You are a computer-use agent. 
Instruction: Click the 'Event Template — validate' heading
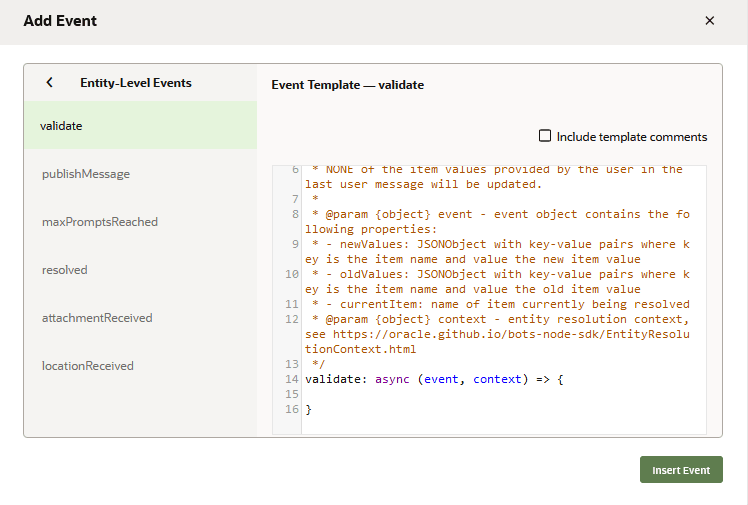(x=347, y=85)
